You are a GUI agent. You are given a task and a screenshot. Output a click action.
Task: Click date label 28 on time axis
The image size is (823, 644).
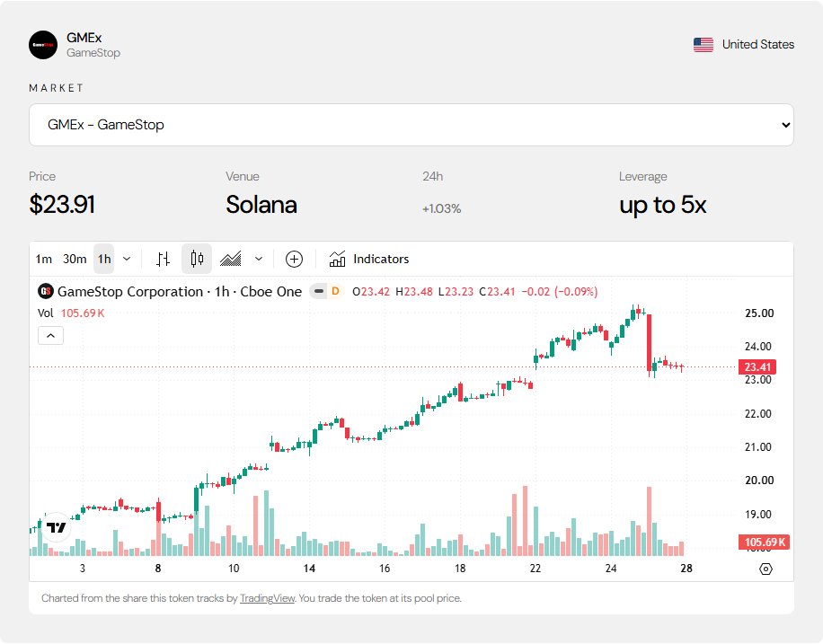coord(686,569)
